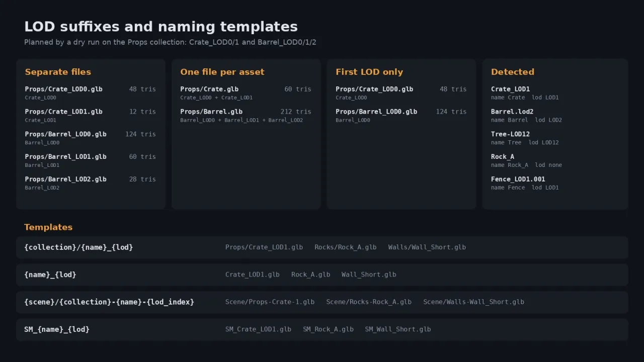644x362 pixels.
Task: Click the "Barrel.lod2" detected entry
Action: point(512,112)
